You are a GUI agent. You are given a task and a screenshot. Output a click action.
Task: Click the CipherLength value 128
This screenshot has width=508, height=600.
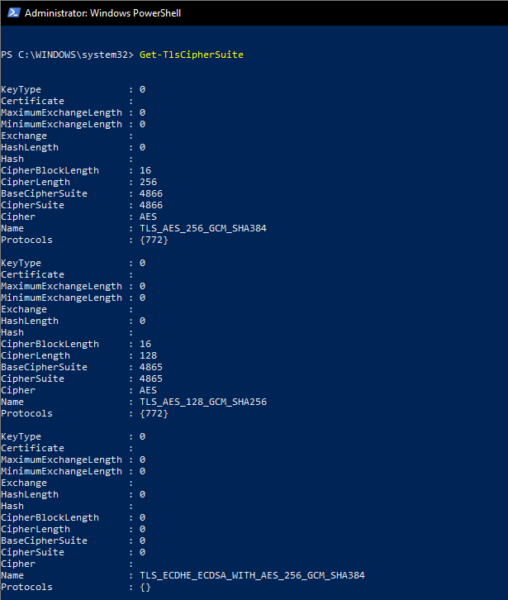(x=148, y=355)
